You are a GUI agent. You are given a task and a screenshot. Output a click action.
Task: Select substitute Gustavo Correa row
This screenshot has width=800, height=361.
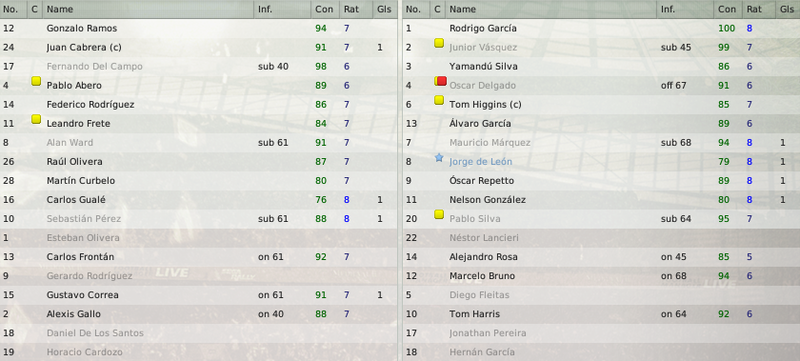pyautogui.click(x=198, y=295)
